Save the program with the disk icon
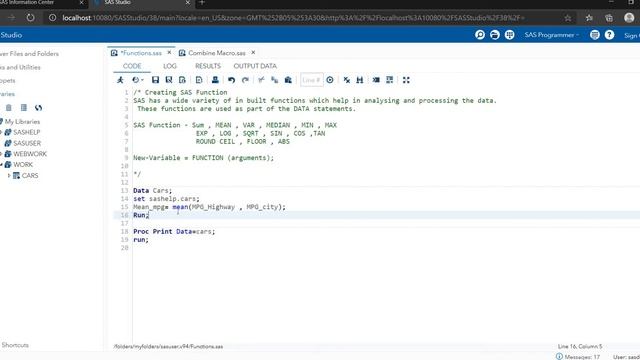The image size is (640, 360). [156, 80]
